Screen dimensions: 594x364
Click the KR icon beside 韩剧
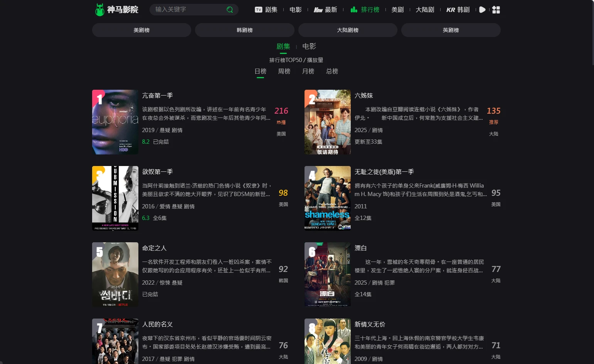coord(451,10)
